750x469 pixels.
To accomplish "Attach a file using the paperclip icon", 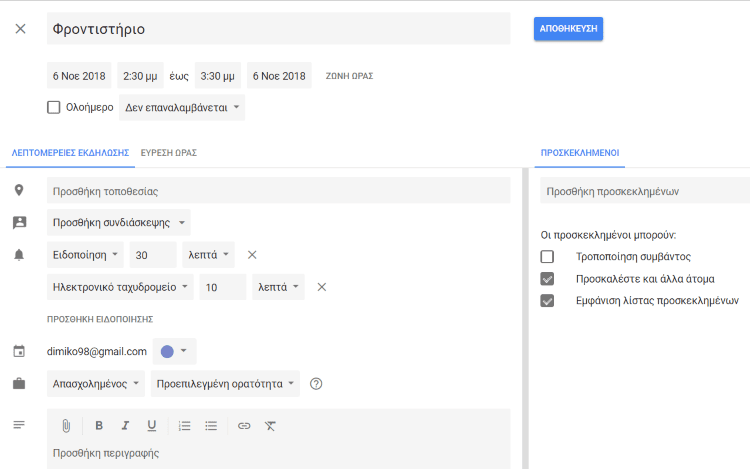I will click(66, 425).
